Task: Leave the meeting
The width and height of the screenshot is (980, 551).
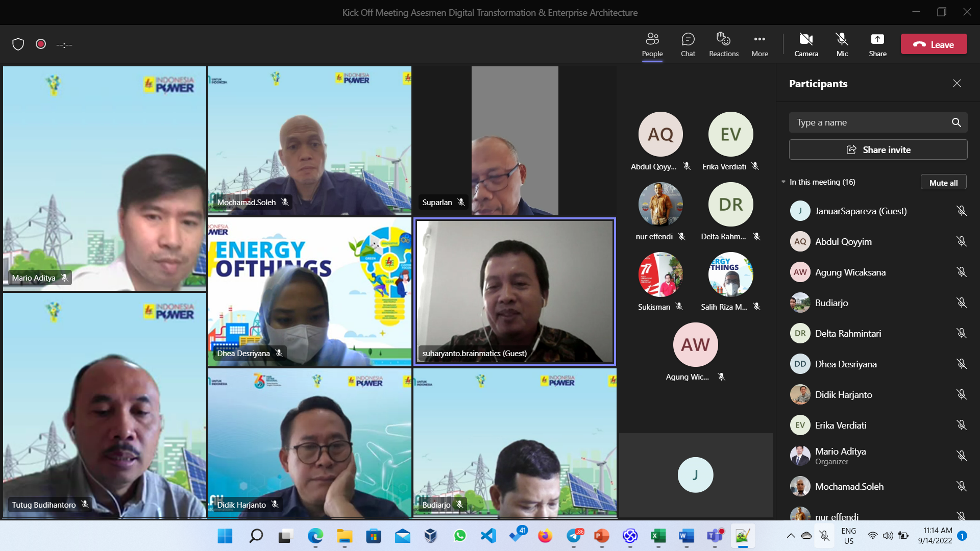Action: [934, 44]
